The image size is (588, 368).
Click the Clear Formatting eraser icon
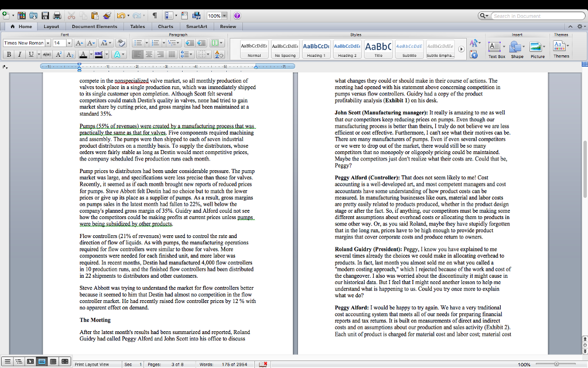click(121, 43)
